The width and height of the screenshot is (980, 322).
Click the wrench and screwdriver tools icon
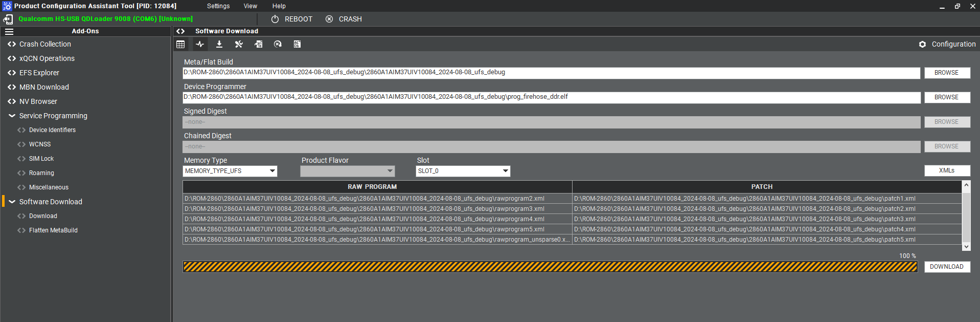tap(239, 45)
